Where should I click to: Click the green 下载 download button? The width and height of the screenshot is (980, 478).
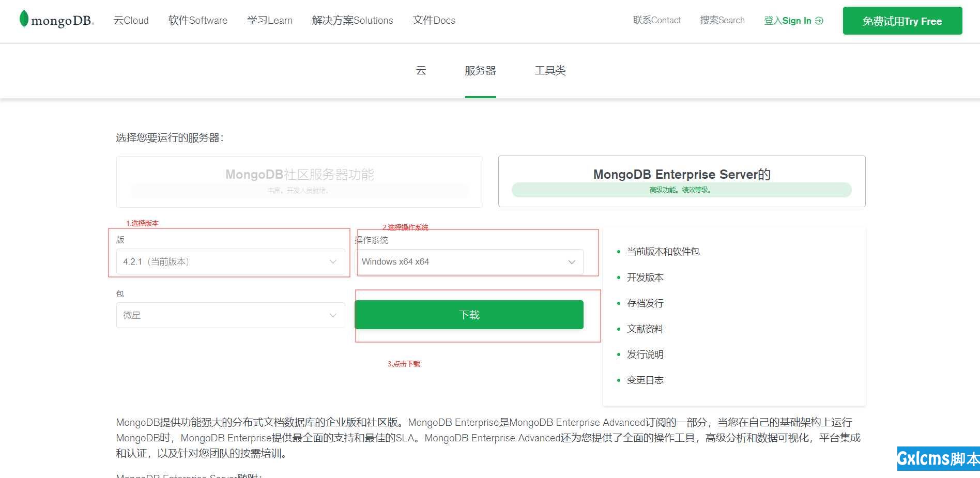(x=469, y=315)
